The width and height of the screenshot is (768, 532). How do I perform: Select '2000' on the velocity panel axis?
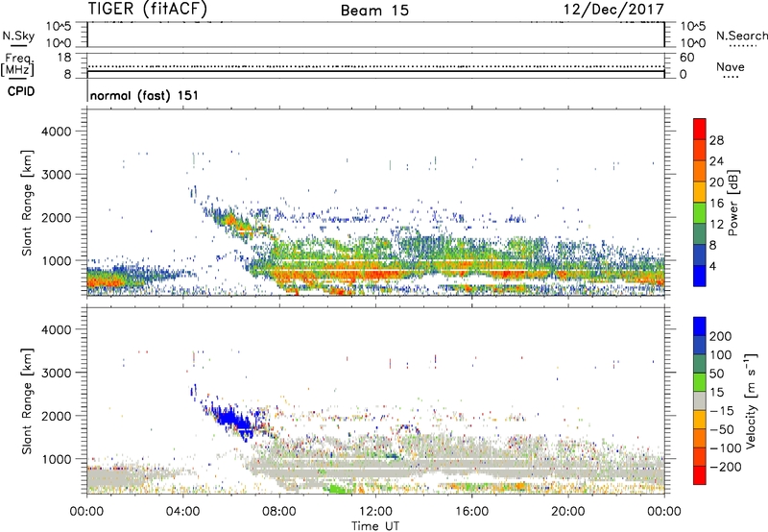[57, 416]
